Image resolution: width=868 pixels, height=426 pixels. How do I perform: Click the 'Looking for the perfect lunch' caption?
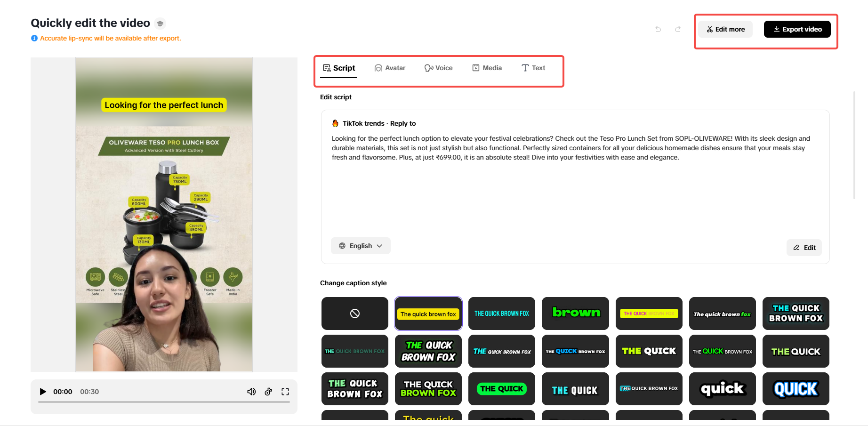point(164,105)
